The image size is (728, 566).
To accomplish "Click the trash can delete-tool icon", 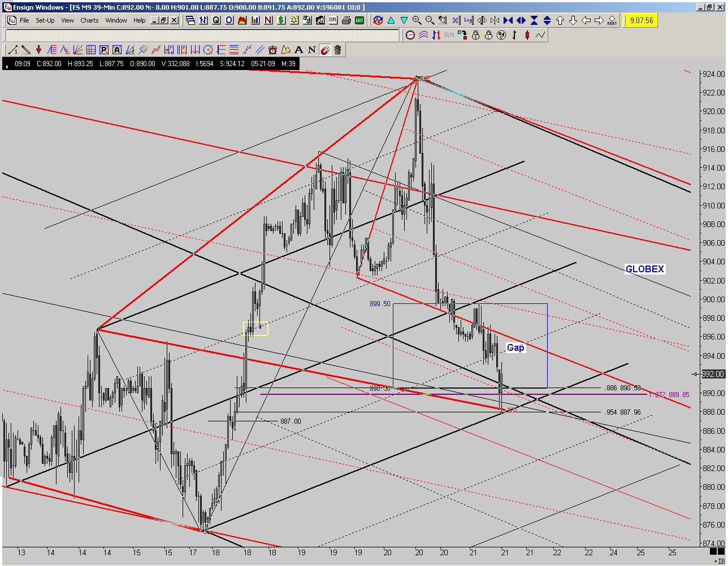I will tap(338, 49).
